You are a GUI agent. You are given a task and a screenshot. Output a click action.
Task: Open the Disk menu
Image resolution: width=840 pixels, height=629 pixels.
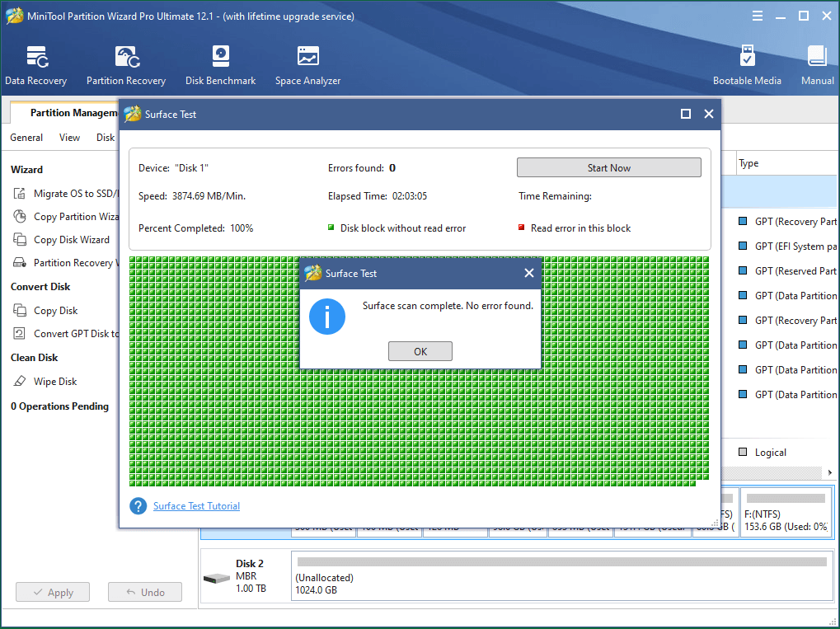point(106,137)
